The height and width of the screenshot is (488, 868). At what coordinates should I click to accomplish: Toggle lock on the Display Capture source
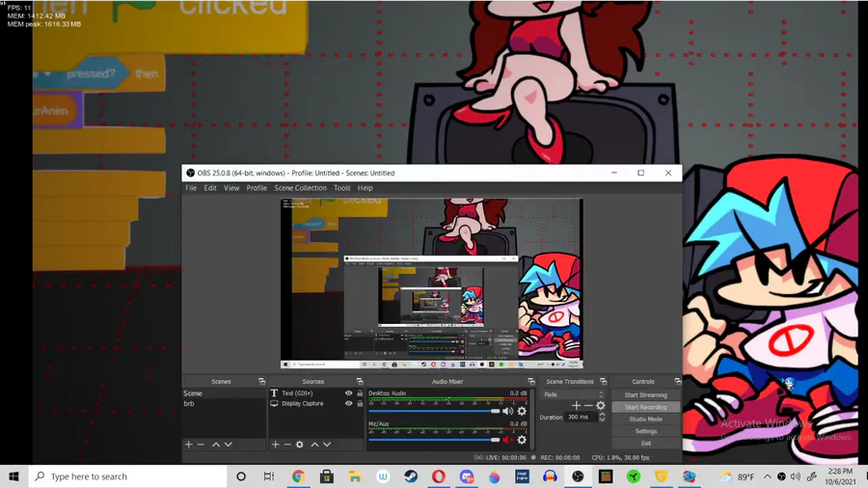[360, 403]
